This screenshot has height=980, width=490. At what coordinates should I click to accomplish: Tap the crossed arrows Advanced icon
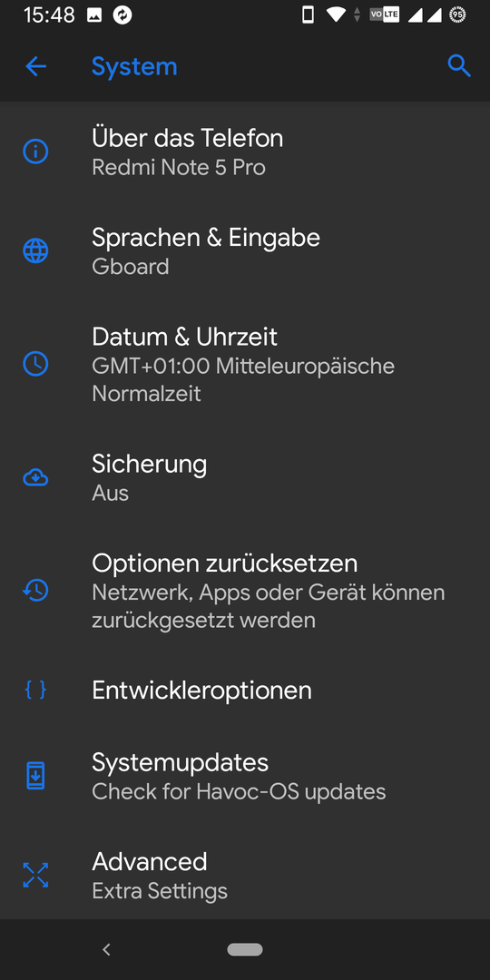coord(35,875)
